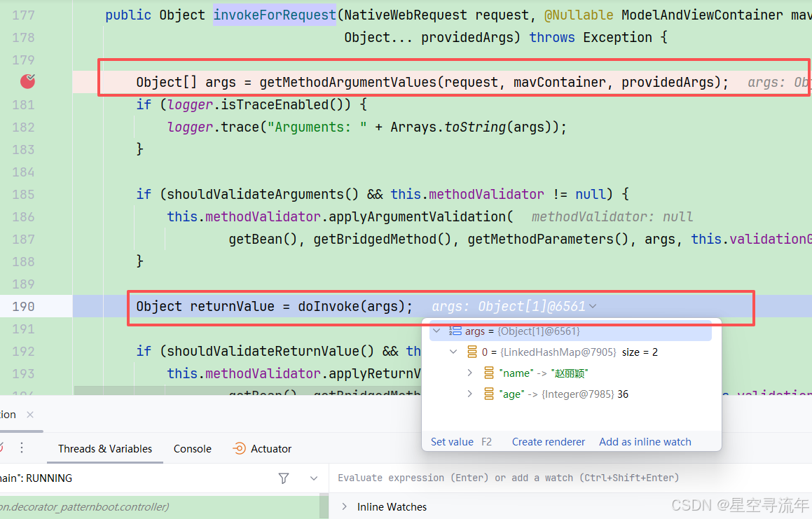Switch to Threads & Variables tab
Image resolution: width=812 pixels, height=519 pixels.
point(105,448)
